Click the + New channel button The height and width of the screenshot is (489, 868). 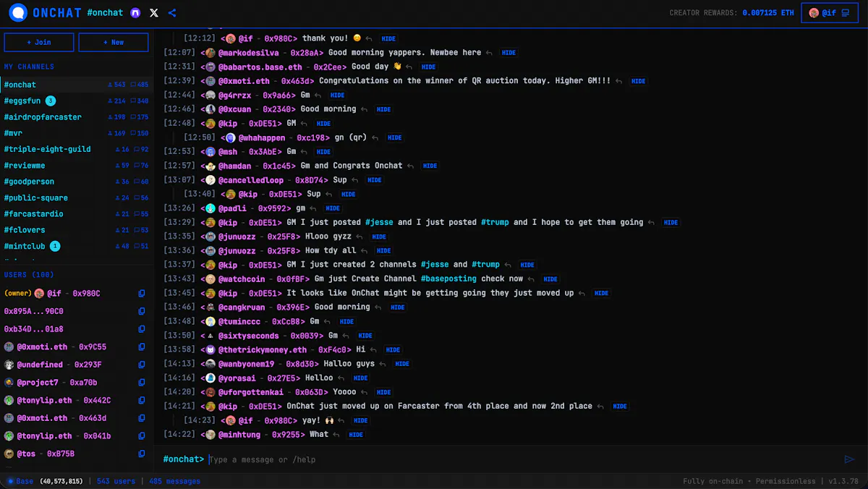(114, 43)
